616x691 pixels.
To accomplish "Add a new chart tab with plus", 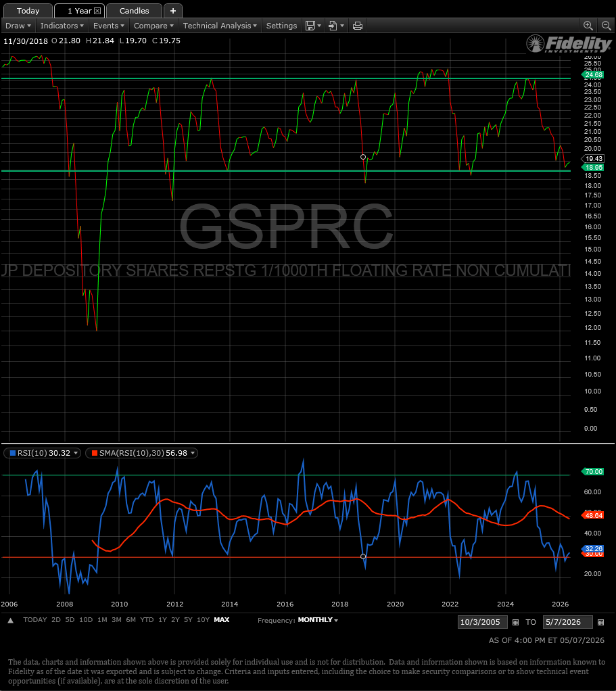I will point(172,11).
